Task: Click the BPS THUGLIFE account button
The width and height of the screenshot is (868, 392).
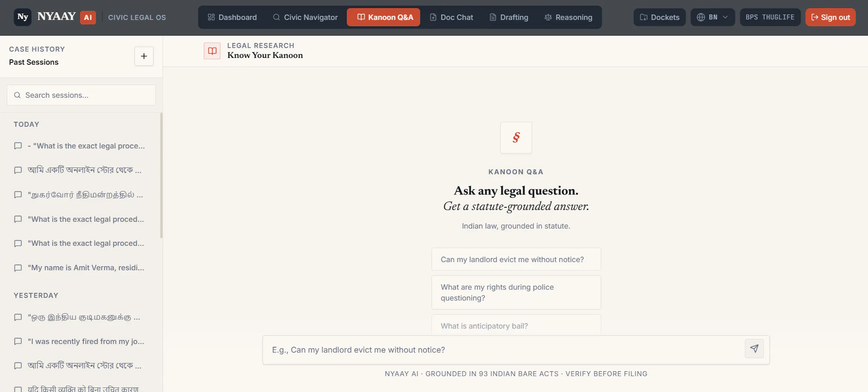Action: pos(770,17)
